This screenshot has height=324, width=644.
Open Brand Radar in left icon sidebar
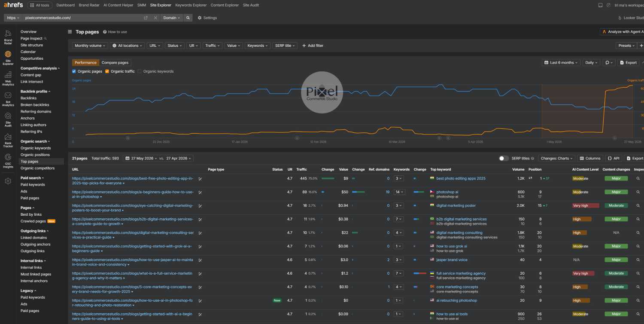pyautogui.click(x=8, y=37)
